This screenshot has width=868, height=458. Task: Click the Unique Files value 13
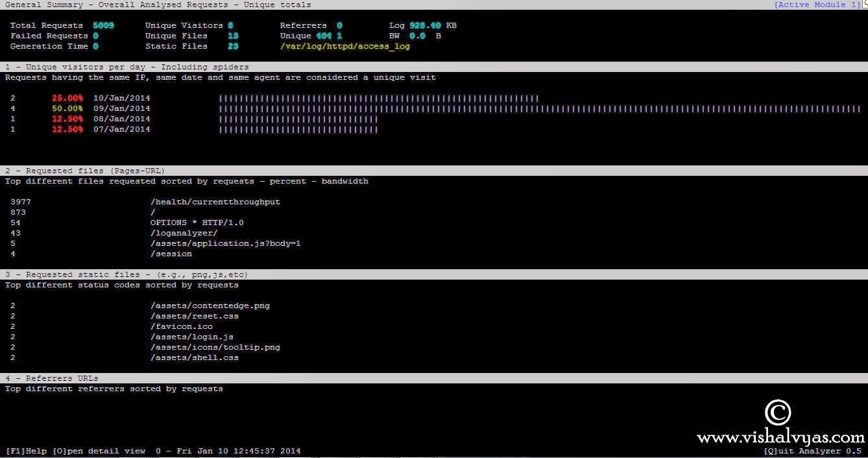click(x=234, y=36)
